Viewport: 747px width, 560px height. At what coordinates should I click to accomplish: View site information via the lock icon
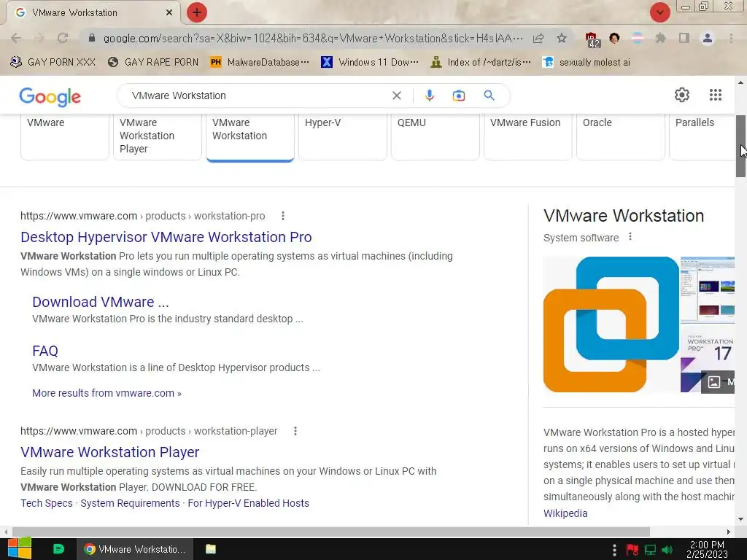[92, 38]
